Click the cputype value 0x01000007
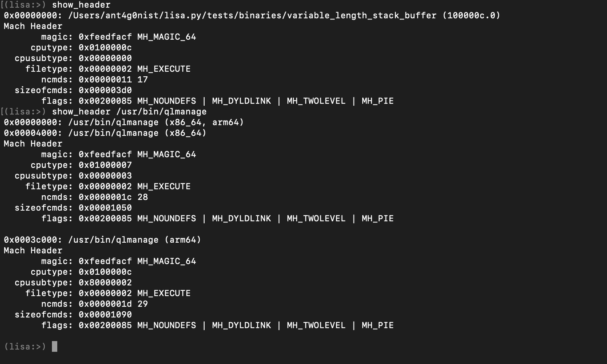Image resolution: width=607 pixels, height=364 pixels. click(105, 165)
